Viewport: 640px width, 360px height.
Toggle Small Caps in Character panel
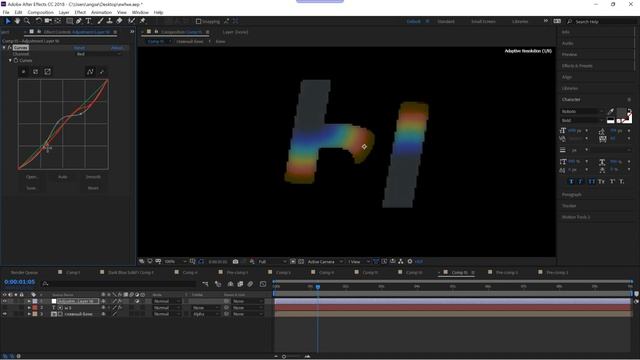pyautogui.click(x=601, y=181)
